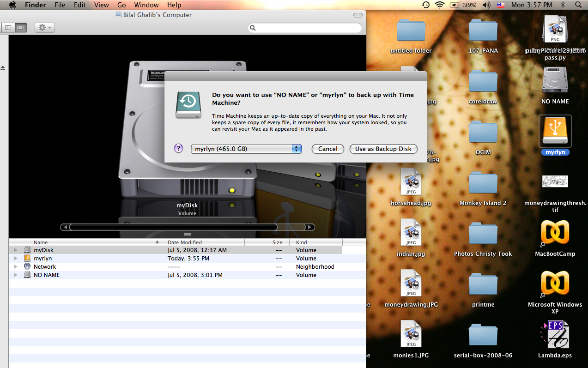The height and width of the screenshot is (368, 588).
Task: Open the Edit menu
Action: pyautogui.click(x=80, y=5)
